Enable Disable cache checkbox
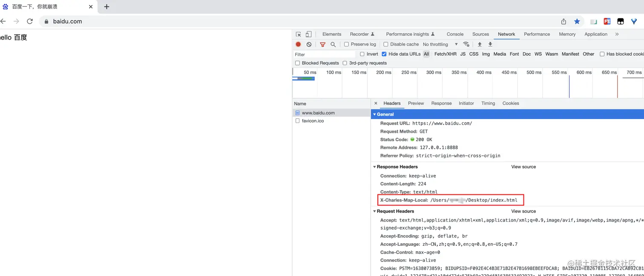Screen dimensions: 644x276 pos(385,44)
